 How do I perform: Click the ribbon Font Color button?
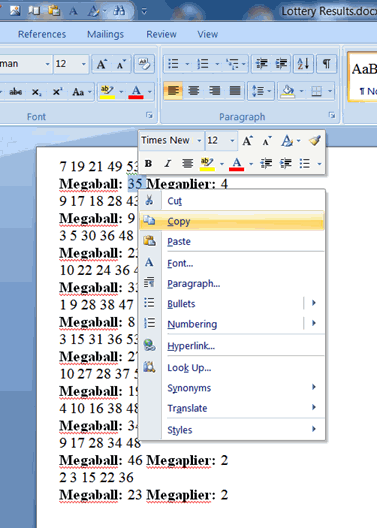pos(136,92)
